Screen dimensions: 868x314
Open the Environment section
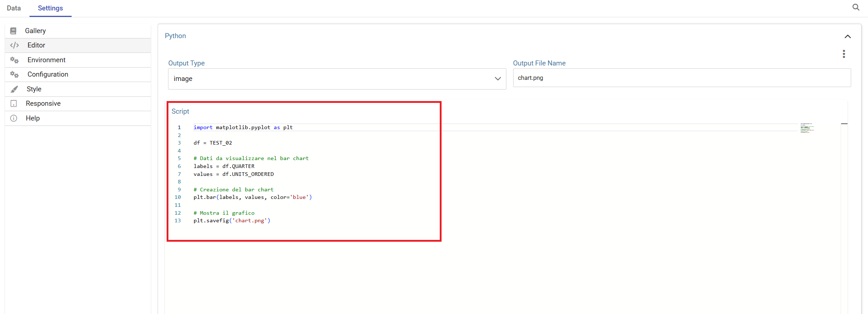pyautogui.click(x=78, y=60)
